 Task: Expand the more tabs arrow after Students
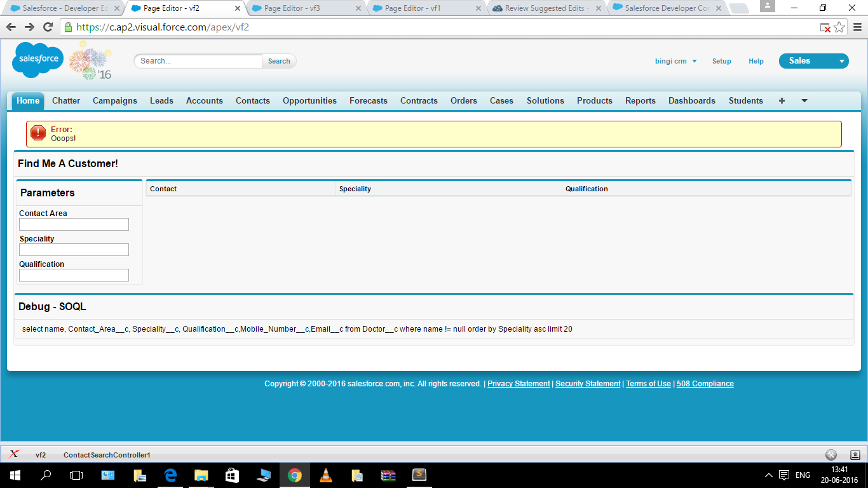[804, 100]
